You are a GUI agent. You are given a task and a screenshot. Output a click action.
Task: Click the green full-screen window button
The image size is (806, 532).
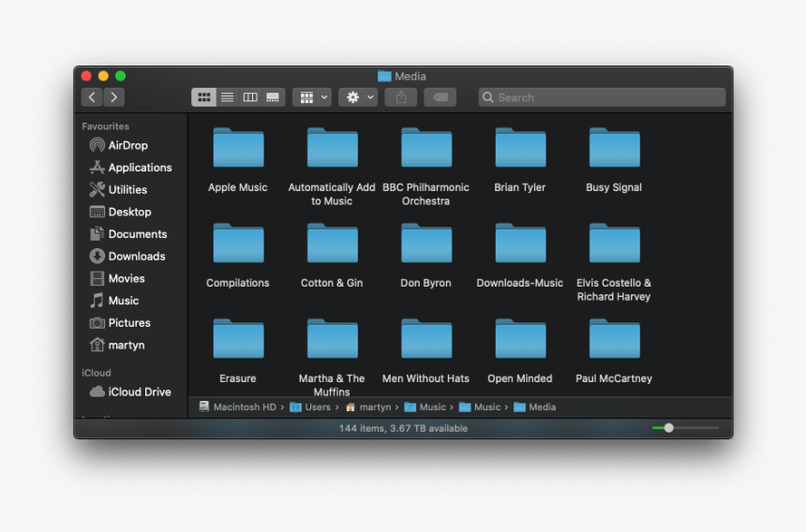(x=120, y=76)
